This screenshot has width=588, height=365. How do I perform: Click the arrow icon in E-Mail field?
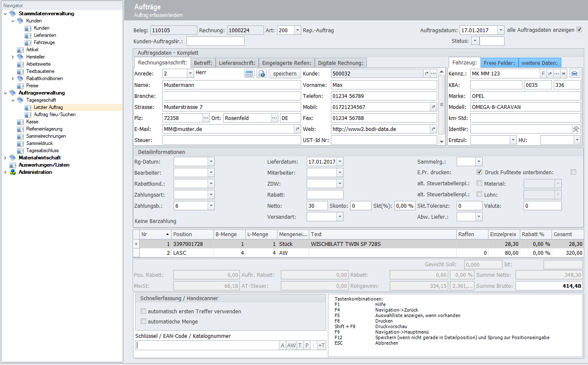(x=297, y=129)
